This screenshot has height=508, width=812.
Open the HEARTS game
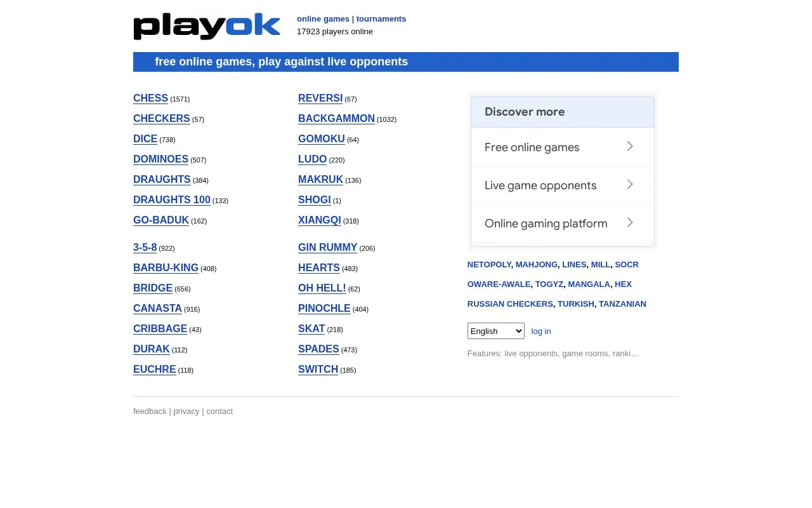pyautogui.click(x=319, y=268)
